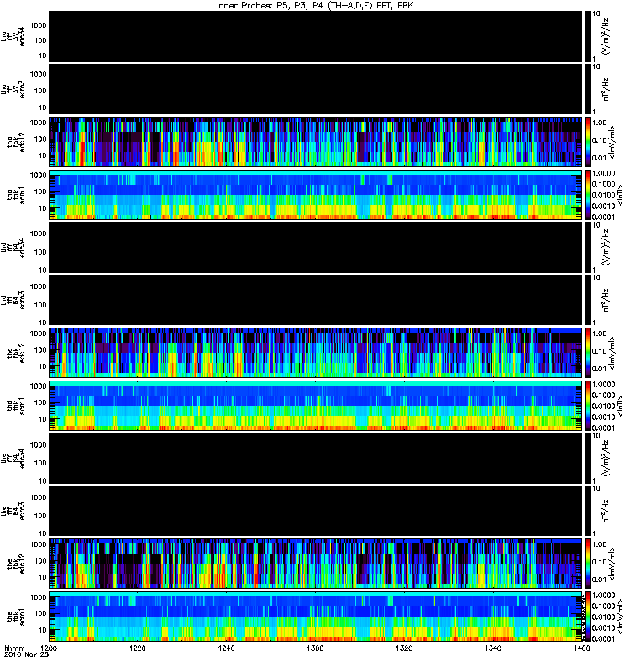
Task: Select the 1200 time axis tick label
Action: tap(49, 648)
